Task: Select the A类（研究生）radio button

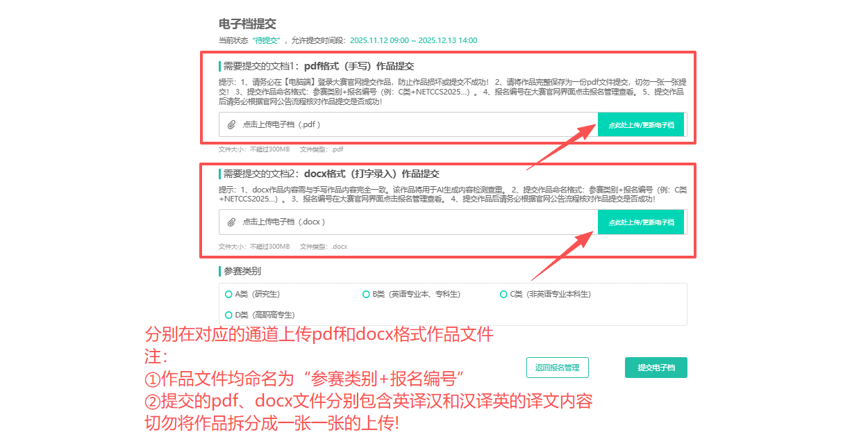Action: 228,295
